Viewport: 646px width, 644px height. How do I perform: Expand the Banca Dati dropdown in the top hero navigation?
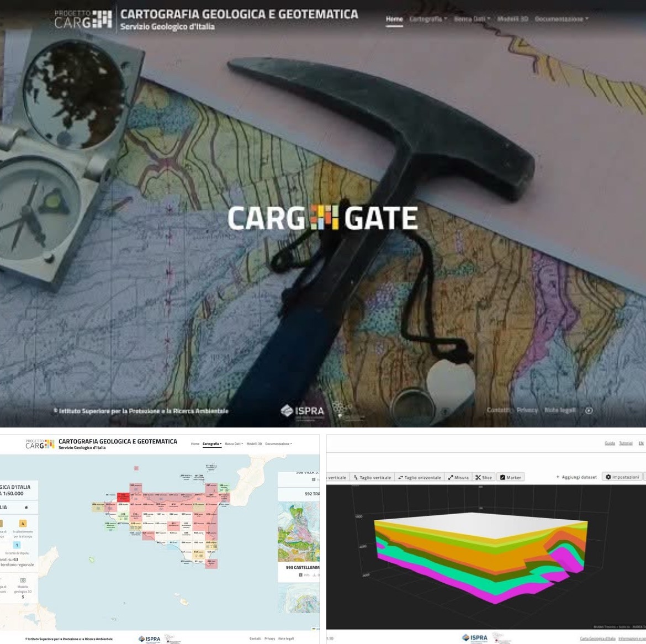pyautogui.click(x=472, y=19)
